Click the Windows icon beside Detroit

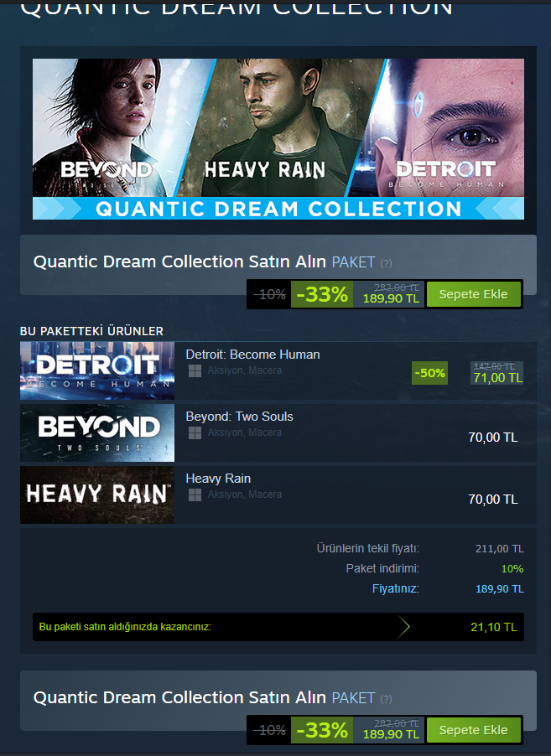coord(195,370)
